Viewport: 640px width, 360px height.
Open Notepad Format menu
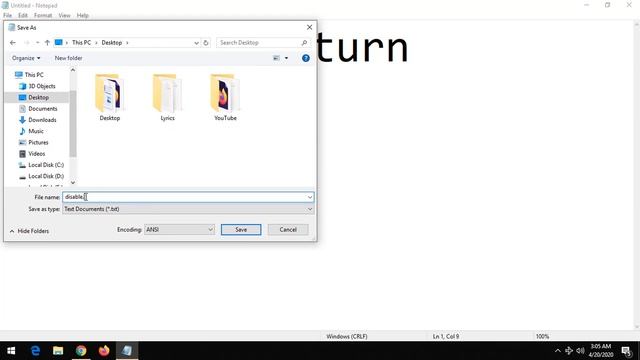click(43, 15)
